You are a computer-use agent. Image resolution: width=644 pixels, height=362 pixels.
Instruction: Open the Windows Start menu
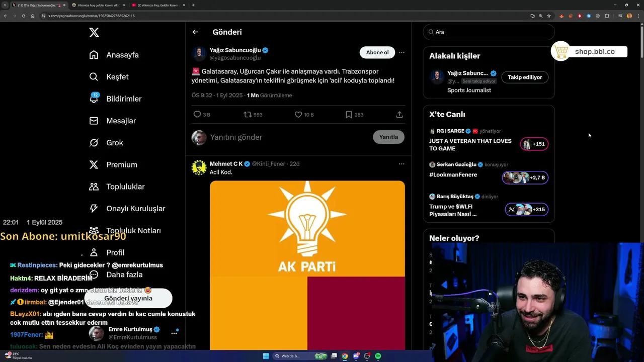tap(266, 356)
